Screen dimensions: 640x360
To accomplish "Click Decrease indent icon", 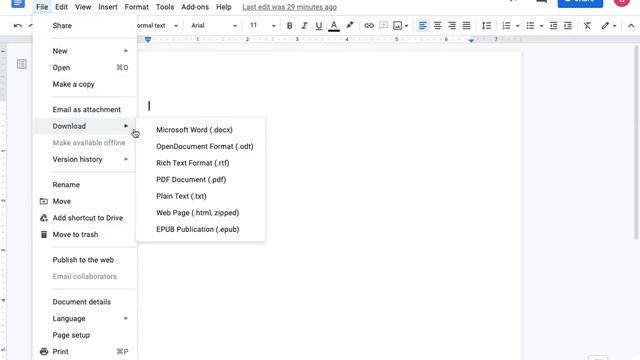I will [x=553, y=26].
